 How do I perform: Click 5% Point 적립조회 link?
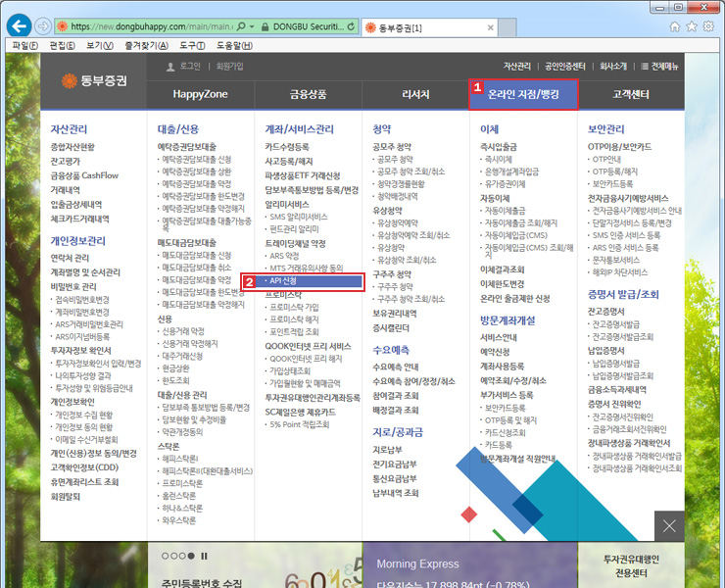point(300,424)
